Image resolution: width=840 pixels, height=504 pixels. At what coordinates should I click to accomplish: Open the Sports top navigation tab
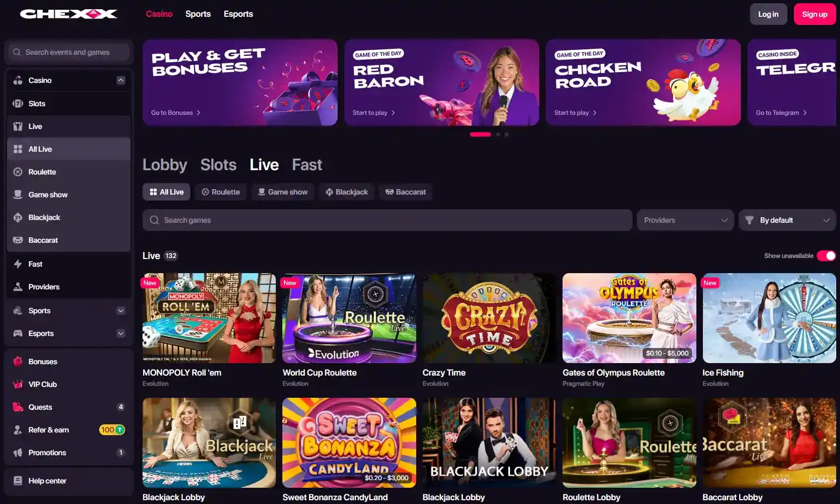[x=198, y=14]
